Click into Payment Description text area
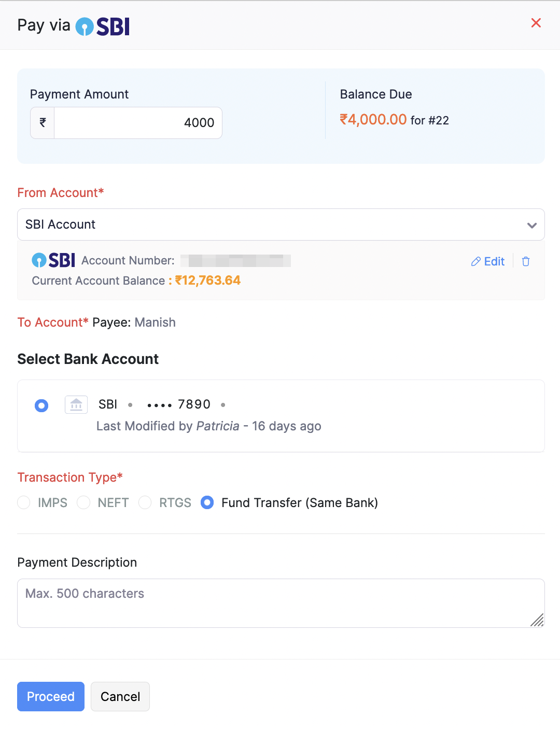The width and height of the screenshot is (560, 730). [x=280, y=603]
